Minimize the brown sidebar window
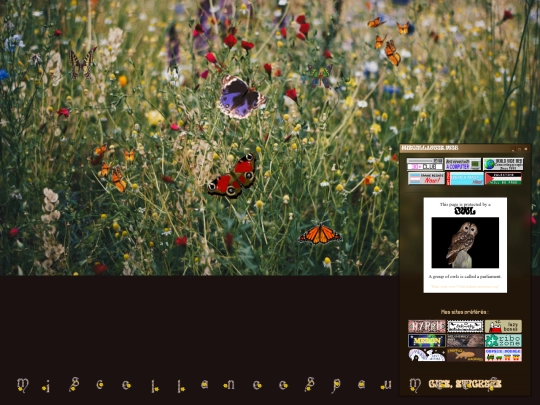The image size is (540, 405). [513, 149]
